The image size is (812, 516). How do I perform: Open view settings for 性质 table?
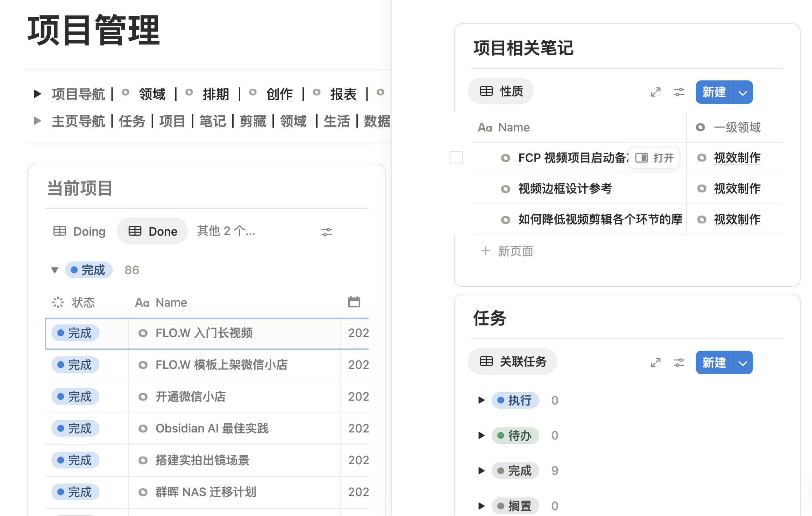tap(679, 92)
